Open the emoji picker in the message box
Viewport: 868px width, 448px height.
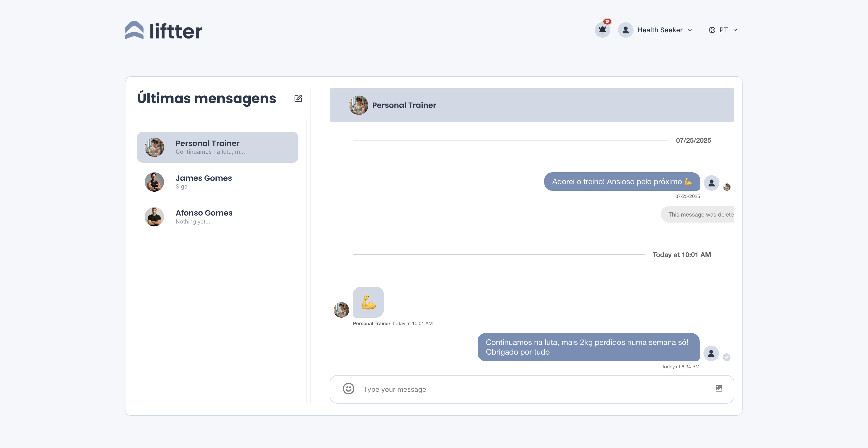point(348,389)
